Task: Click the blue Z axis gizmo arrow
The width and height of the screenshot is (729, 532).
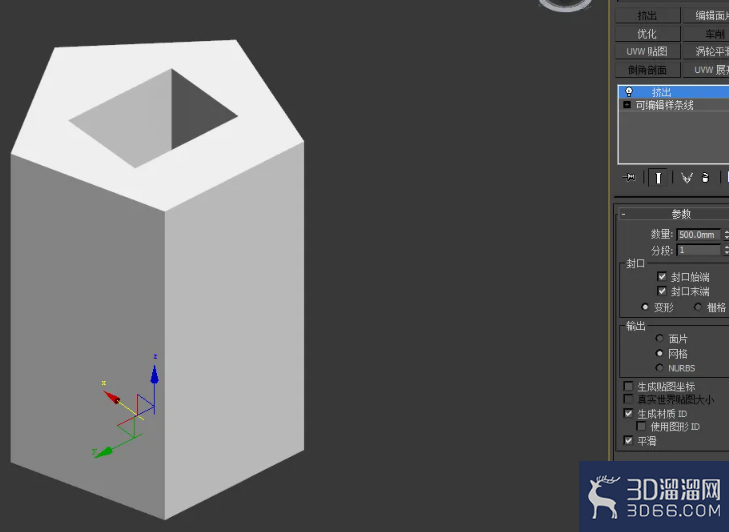Action: coord(154,374)
